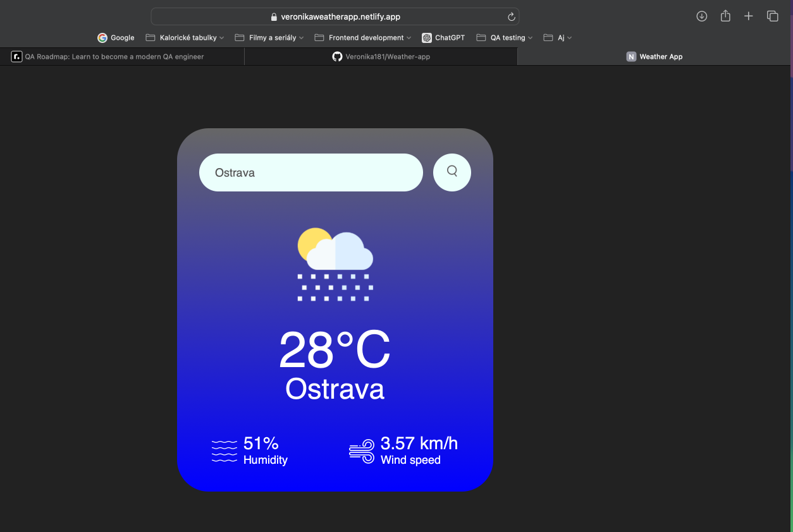The image size is (793, 532).
Task: Click the humidity waves icon
Action: 224,450
